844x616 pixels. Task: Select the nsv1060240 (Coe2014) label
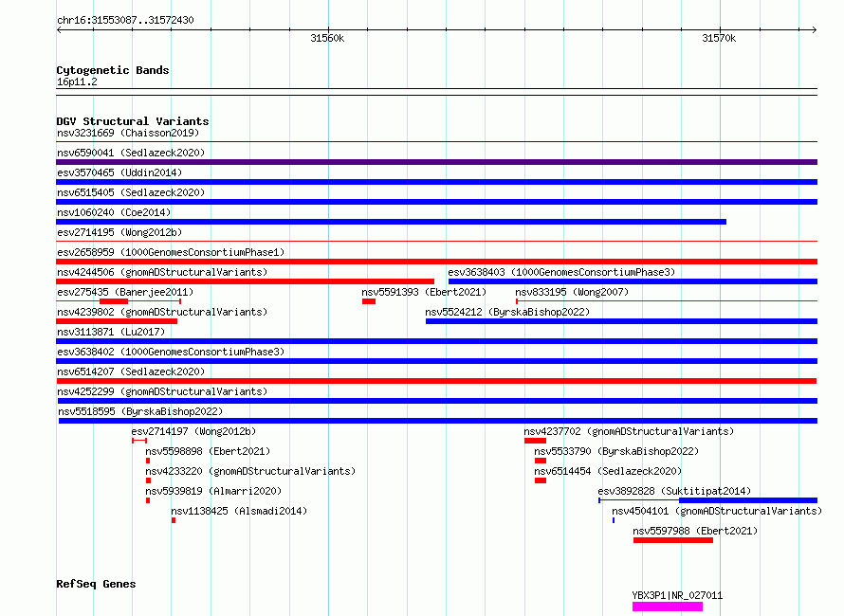(x=114, y=212)
